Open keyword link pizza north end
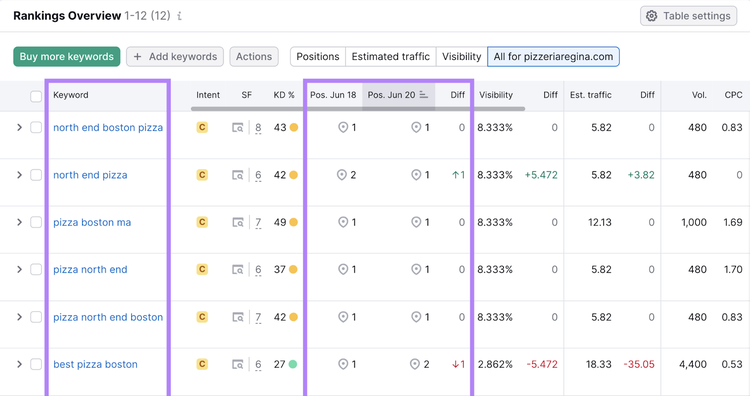The height and width of the screenshot is (396, 750). coord(90,269)
